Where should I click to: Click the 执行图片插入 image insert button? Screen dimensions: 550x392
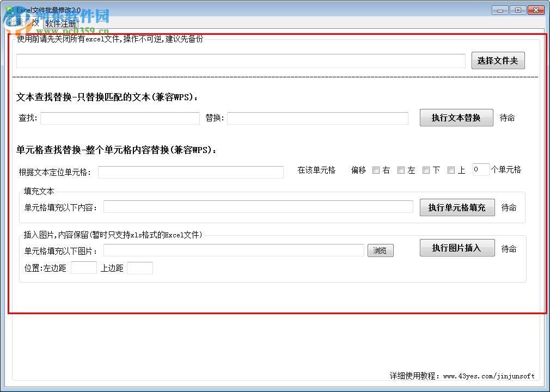(457, 248)
